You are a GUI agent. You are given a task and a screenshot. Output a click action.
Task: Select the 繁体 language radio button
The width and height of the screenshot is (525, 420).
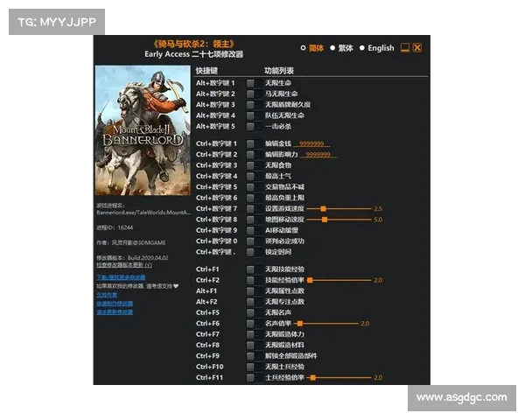coord(332,48)
